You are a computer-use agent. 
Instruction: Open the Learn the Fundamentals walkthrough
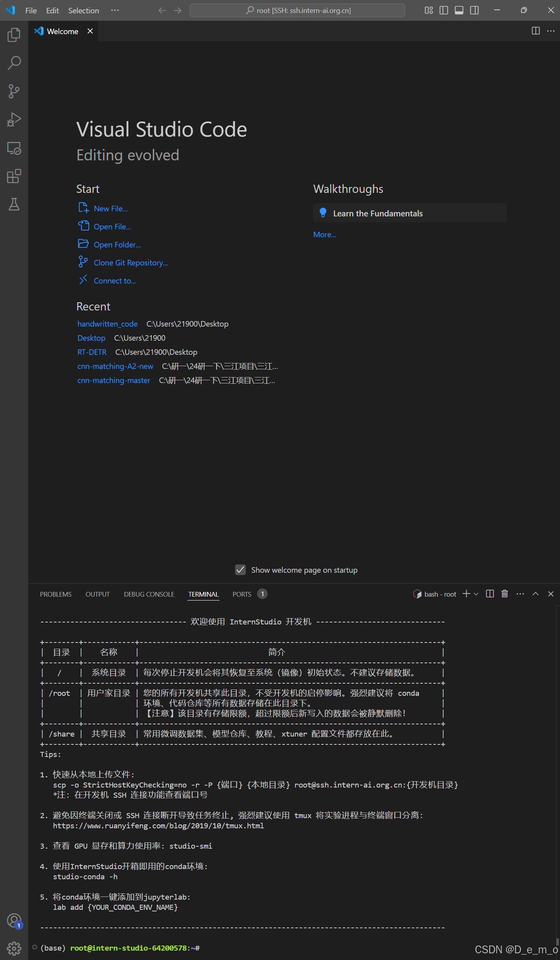(410, 213)
